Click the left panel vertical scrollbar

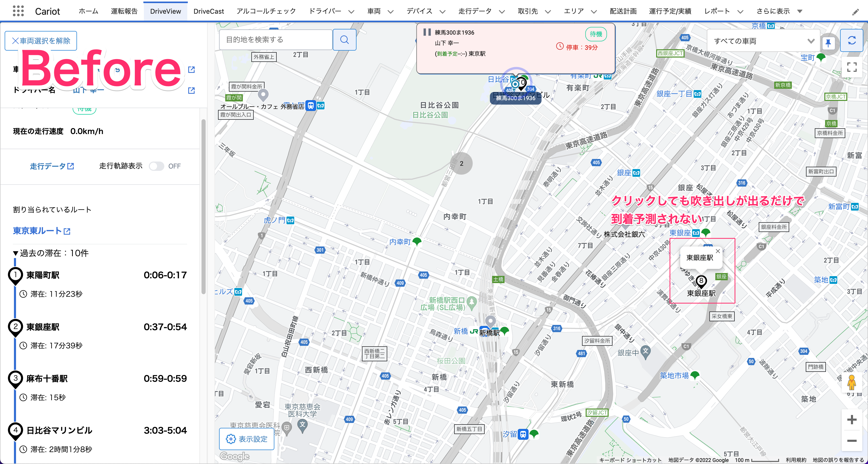(x=203, y=207)
